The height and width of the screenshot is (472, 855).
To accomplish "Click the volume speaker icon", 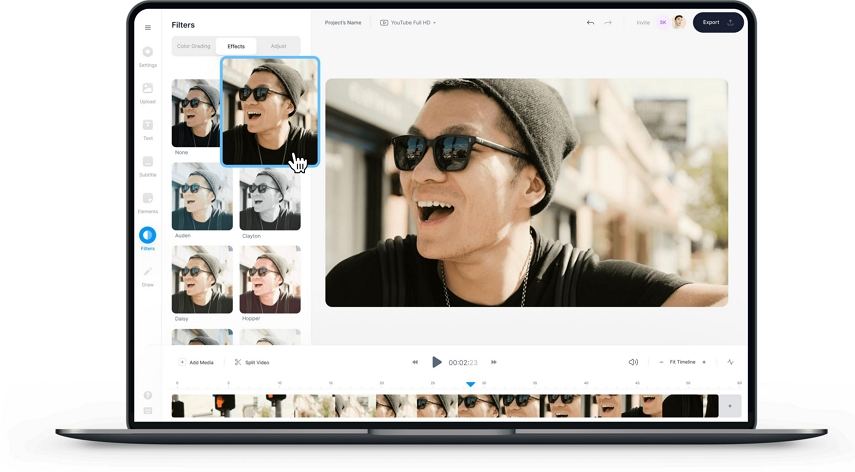I will click(x=633, y=362).
